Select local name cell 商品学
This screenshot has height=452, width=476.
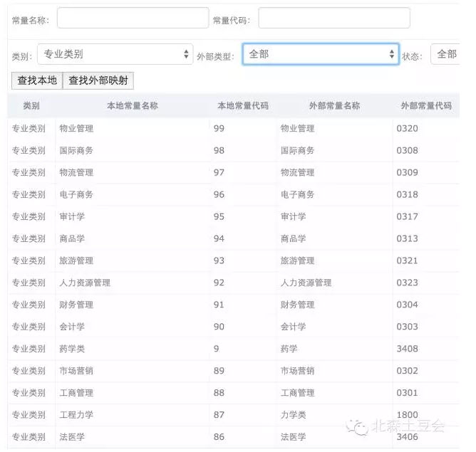pyautogui.click(x=72, y=238)
